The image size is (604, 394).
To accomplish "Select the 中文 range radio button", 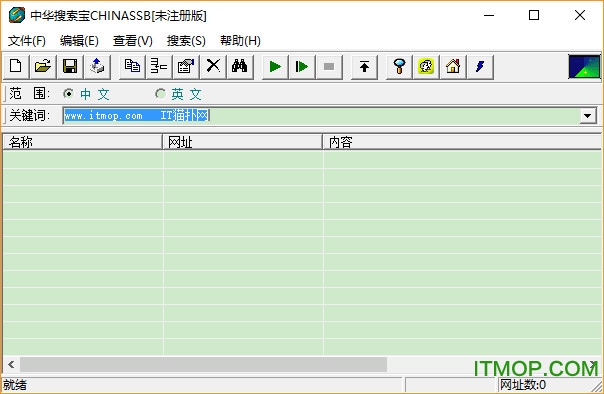I will 69,94.
